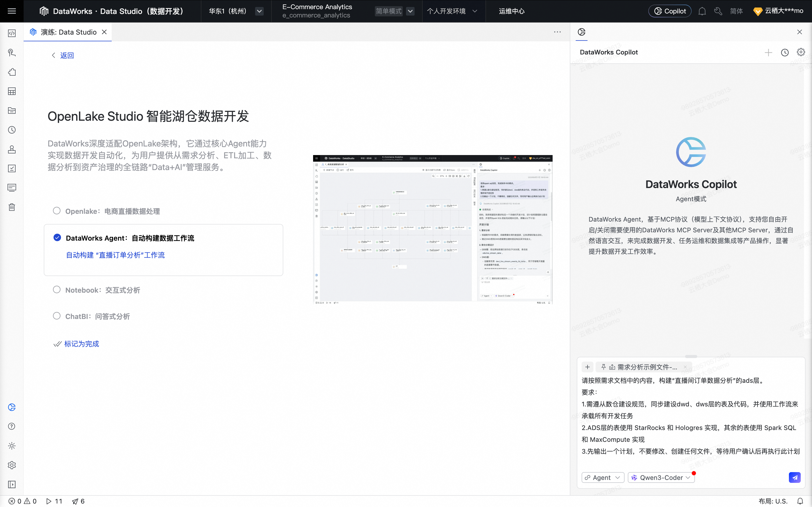The width and height of the screenshot is (812, 507).
Task: Select Notebook 交互式分析 radio option
Action: pyautogui.click(x=57, y=289)
